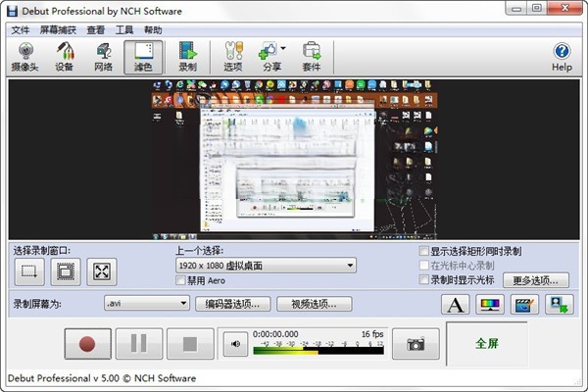Viewport: 588px width, 392px height.
Task: Take a snapshot with the camera button
Action: (416, 344)
